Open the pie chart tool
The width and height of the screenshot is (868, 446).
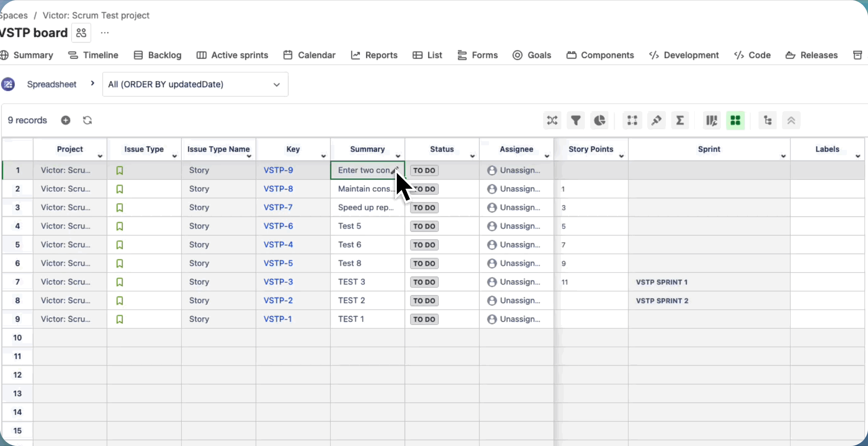(x=599, y=121)
